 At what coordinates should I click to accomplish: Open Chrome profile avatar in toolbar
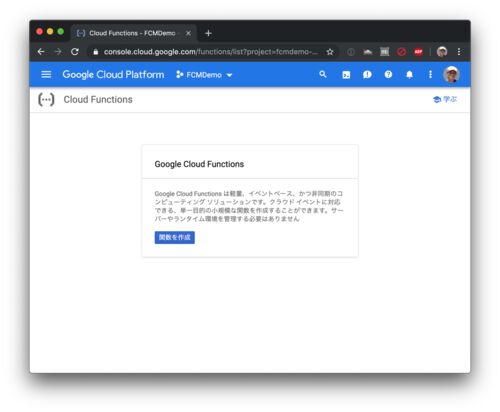442,52
